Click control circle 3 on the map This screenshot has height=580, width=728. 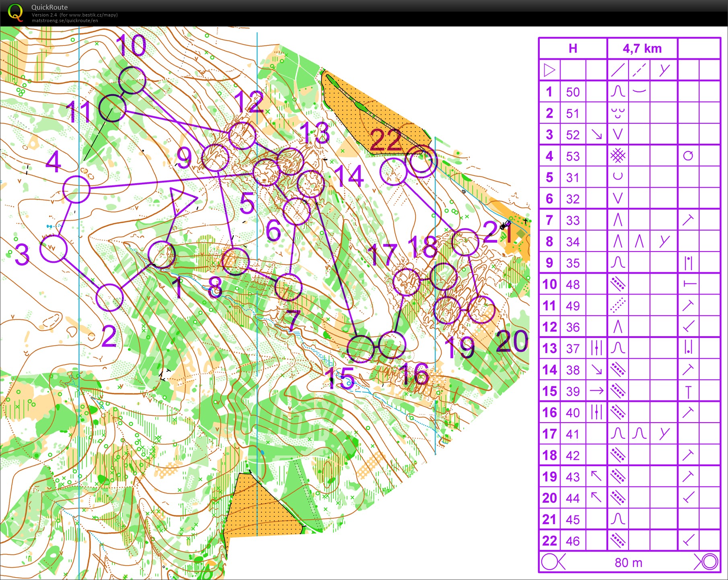[53, 249]
